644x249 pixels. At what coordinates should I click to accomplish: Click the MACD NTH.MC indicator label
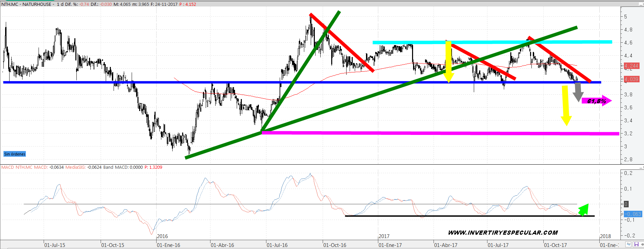tap(17, 167)
